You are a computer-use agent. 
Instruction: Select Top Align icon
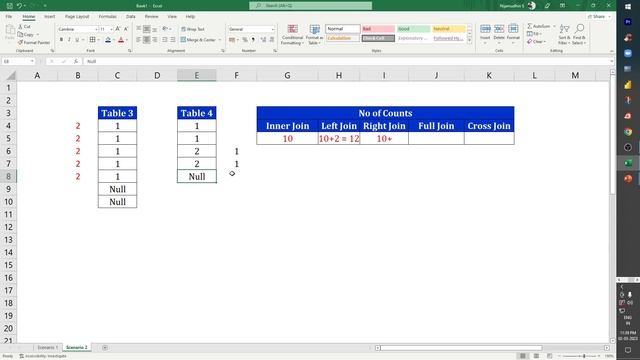139,29
